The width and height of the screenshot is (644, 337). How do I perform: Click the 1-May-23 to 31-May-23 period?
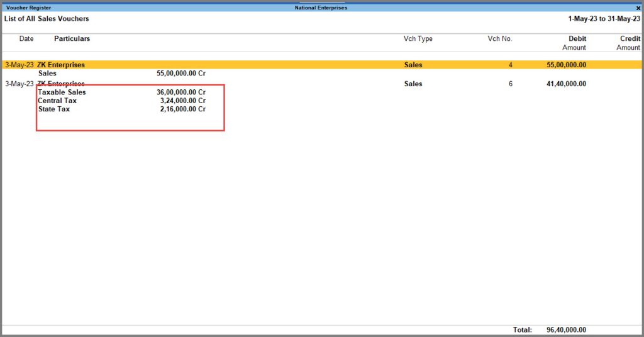click(x=604, y=18)
